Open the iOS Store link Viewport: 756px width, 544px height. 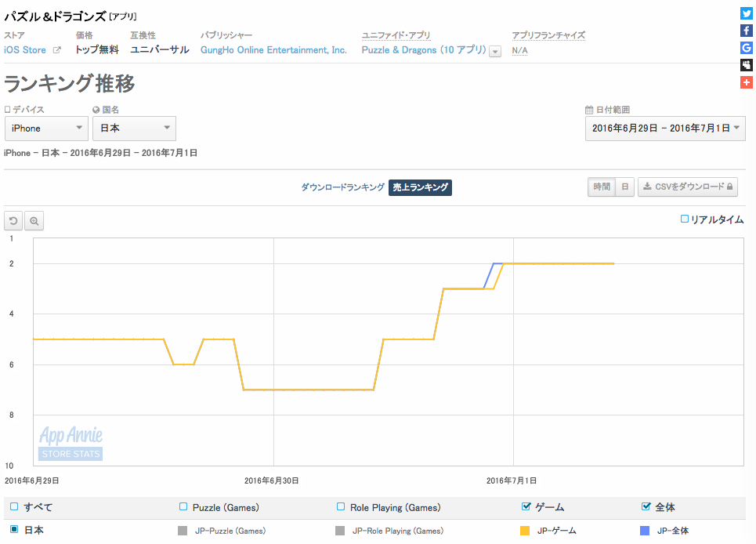click(x=25, y=50)
